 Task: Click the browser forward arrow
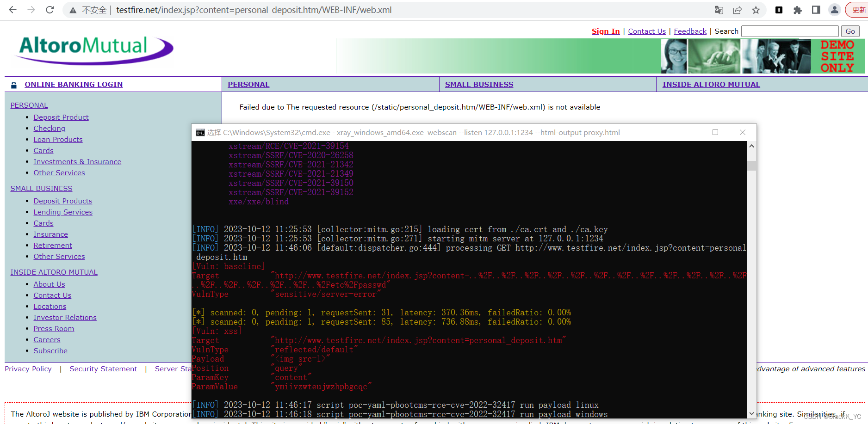point(31,10)
